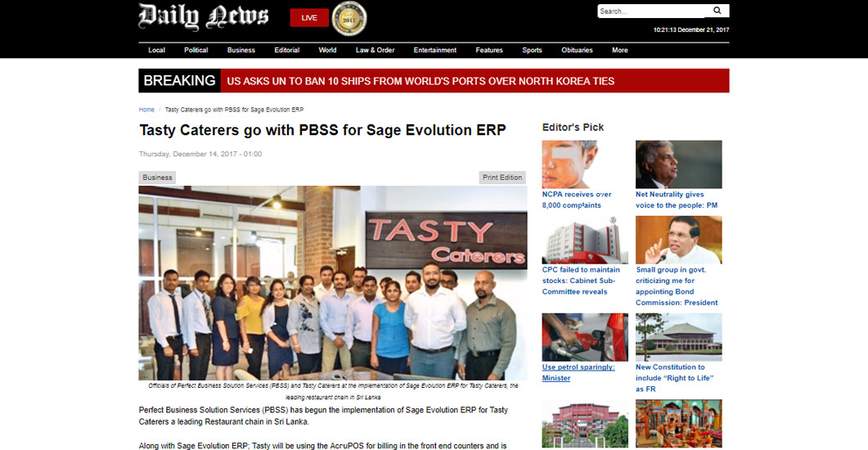Open the President speaking thumbnail
The image size is (868, 450).
(x=679, y=240)
